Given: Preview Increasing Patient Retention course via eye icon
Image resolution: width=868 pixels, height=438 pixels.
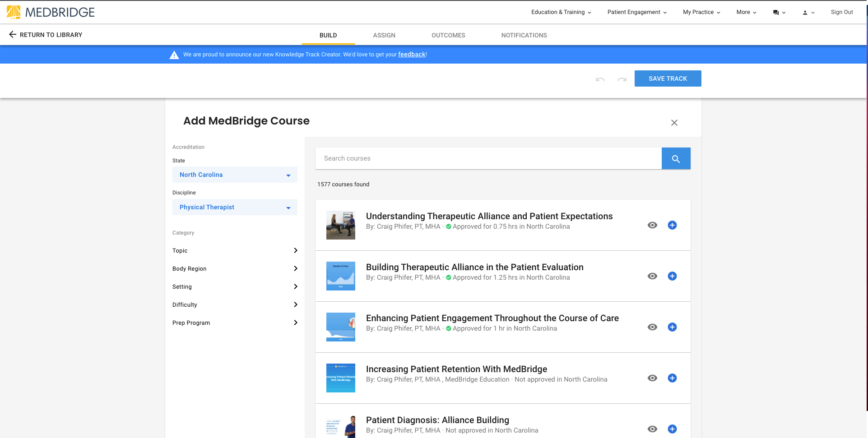Looking at the screenshot, I should [652, 378].
